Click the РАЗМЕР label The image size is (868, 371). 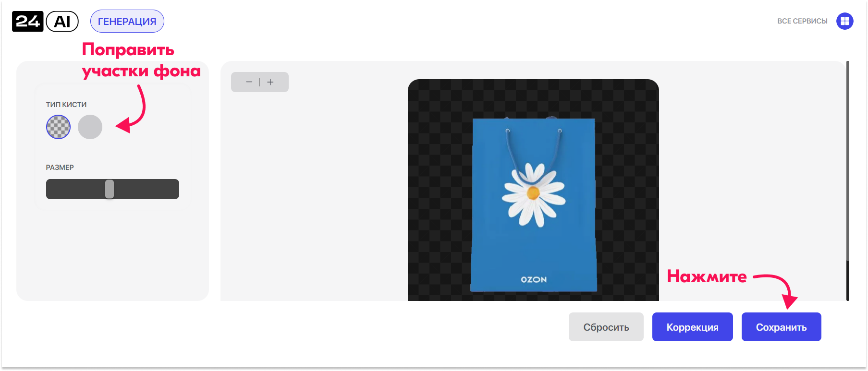pos(60,168)
